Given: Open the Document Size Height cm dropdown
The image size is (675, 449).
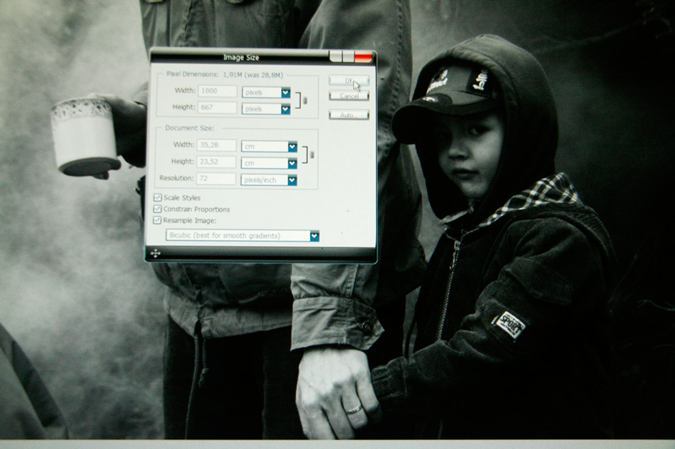Looking at the screenshot, I should [269, 163].
